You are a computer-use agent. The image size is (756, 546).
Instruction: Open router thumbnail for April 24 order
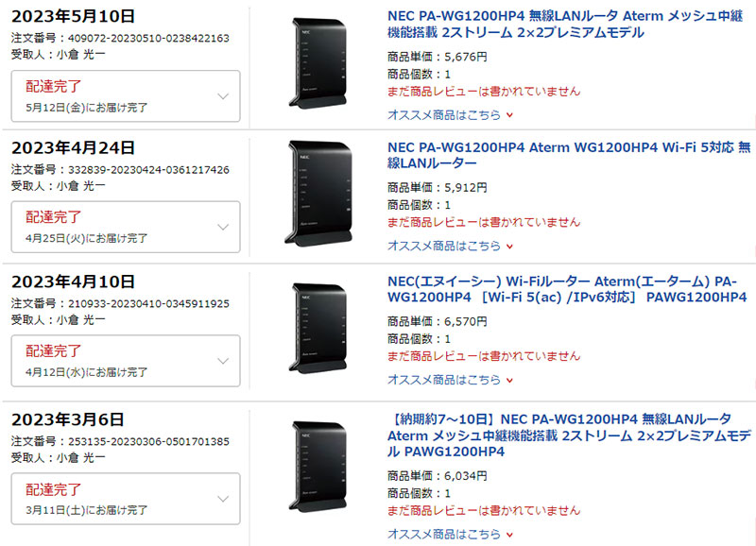[318, 193]
